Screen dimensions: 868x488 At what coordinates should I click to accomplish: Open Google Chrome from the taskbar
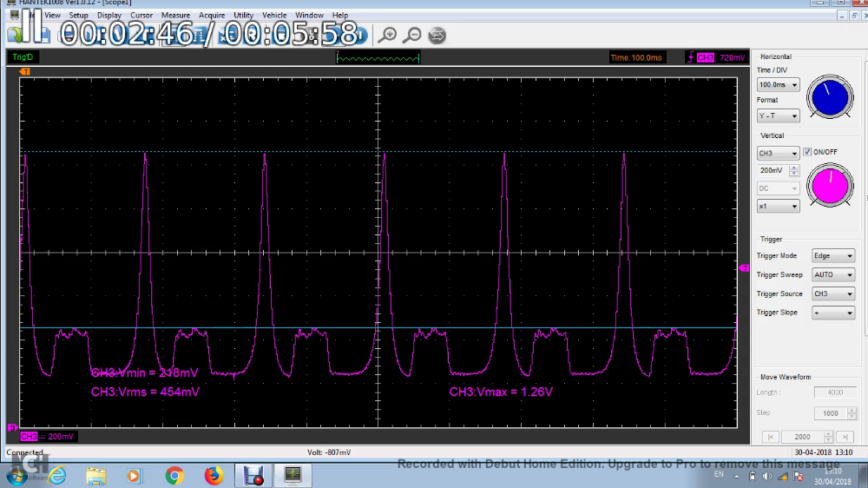click(174, 475)
